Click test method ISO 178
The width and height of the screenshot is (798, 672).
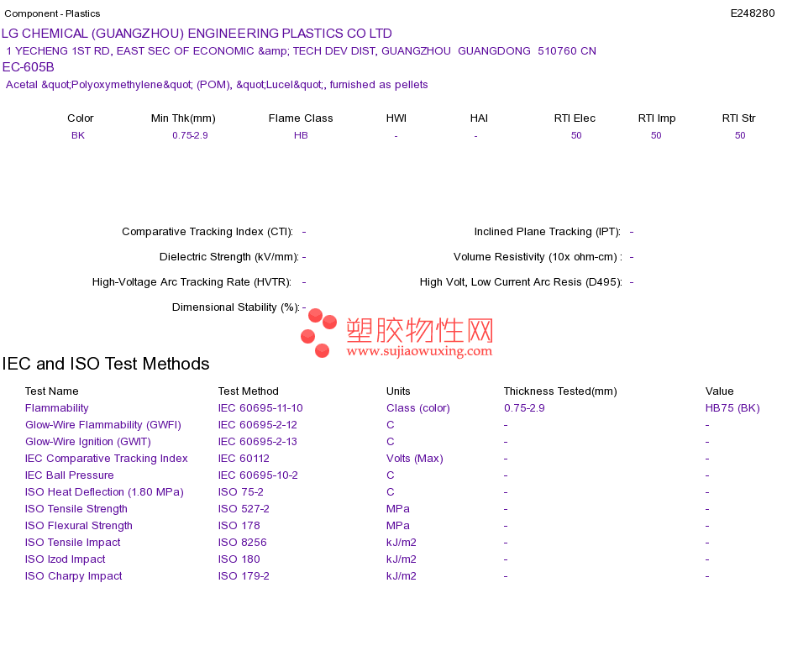(239, 525)
